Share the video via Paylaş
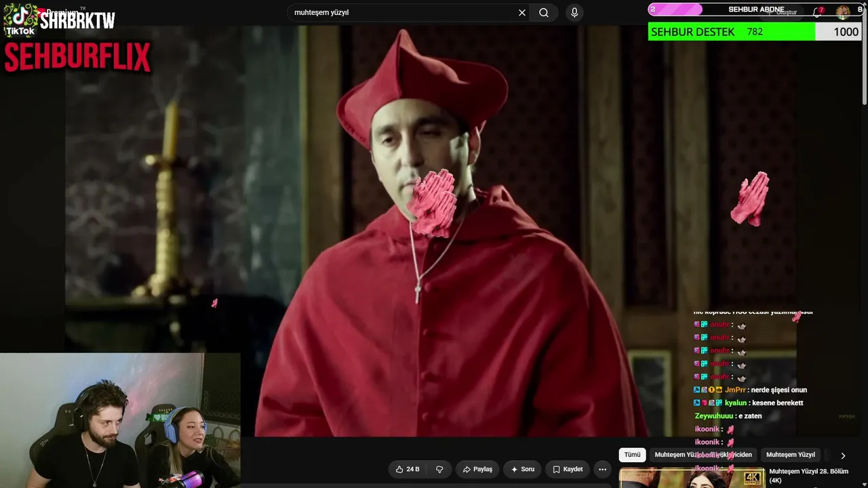Image resolution: width=868 pixels, height=488 pixels. click(x=477, y=469)
